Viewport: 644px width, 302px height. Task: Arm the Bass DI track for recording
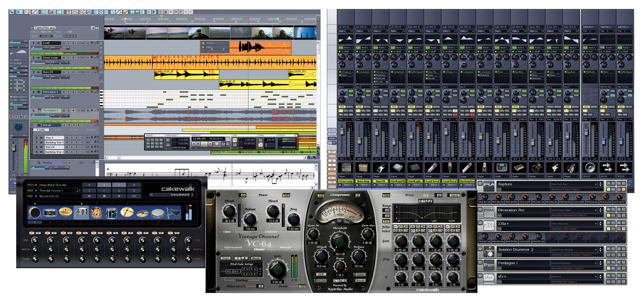(x=73, y=72)
